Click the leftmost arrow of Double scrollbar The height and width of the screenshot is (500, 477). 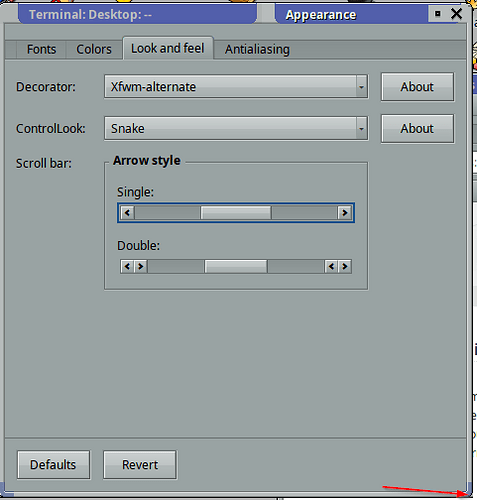click(x=127, y=266)
